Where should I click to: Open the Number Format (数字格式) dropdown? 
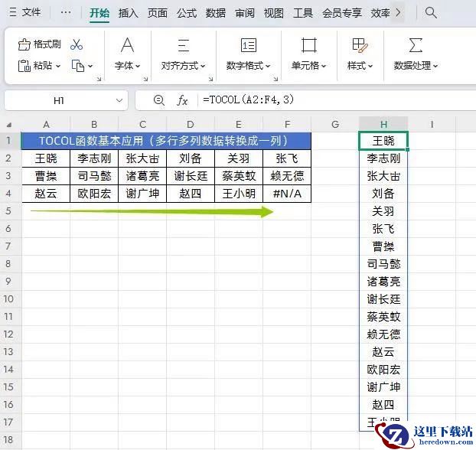point(249,66)
